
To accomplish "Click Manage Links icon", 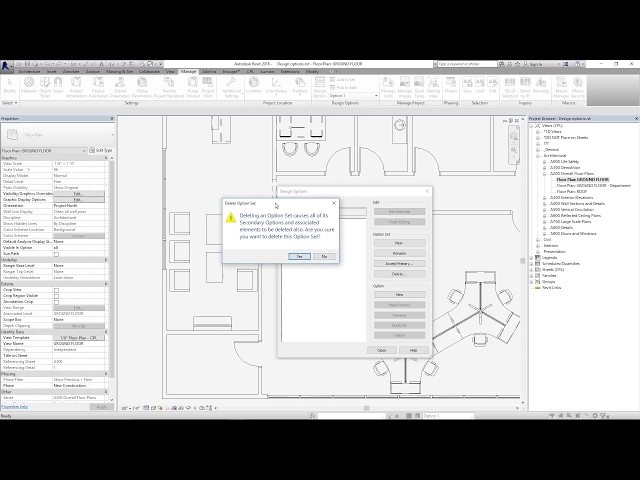I will click(388, 87).
